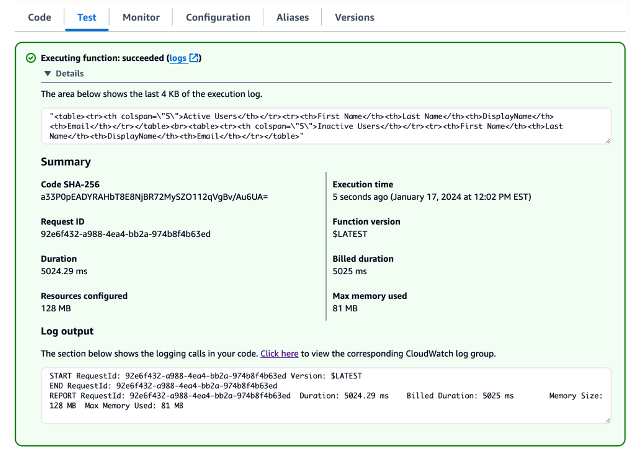
Task: Click inside the execution result text box
Action: pos(326,126)
